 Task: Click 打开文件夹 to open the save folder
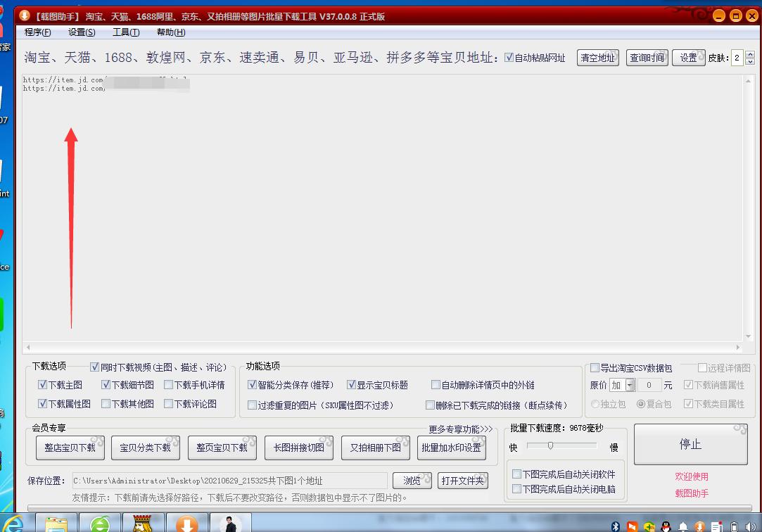point(462,481)
